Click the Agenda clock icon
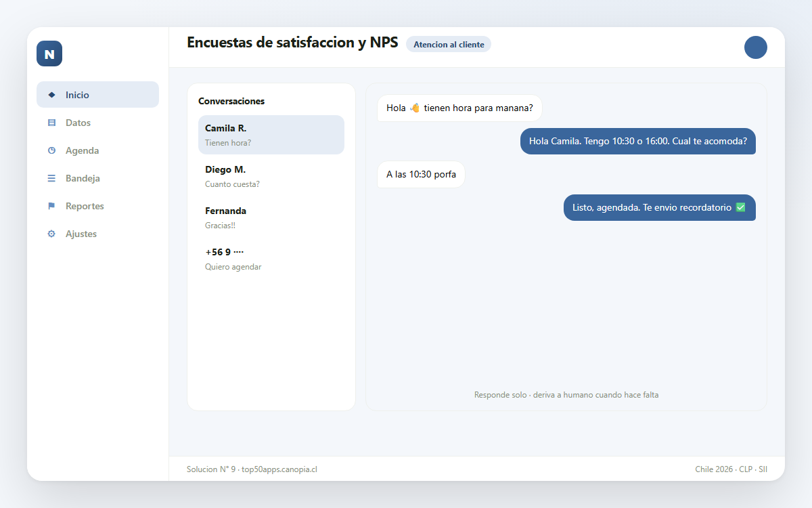This screenshot has width=812, height=508. pos(51,150)
